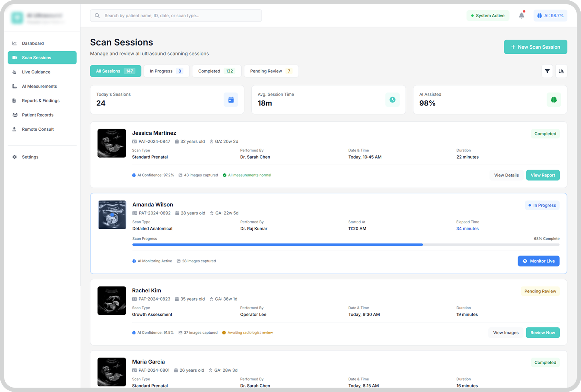Image resolution: width=581 pixels, height=392 pixels.
Task: Switch to the Completed tab
Action: tap(217, 71)
